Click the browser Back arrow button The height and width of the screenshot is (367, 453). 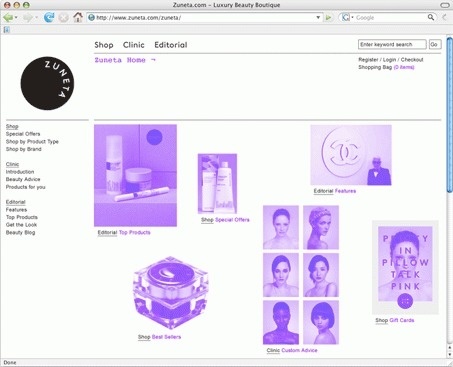8,17
